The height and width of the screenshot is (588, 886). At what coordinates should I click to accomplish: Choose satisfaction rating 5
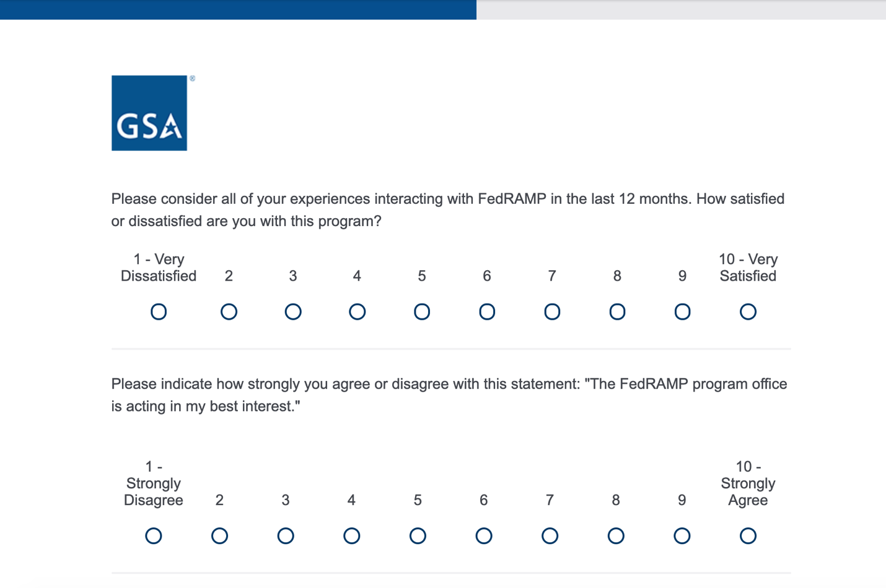pyautogui.click(x=422, y=312)
